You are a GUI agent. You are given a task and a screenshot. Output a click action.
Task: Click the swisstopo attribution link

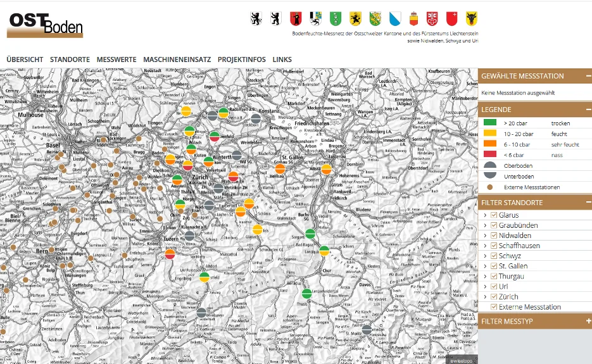pos(462,360)
